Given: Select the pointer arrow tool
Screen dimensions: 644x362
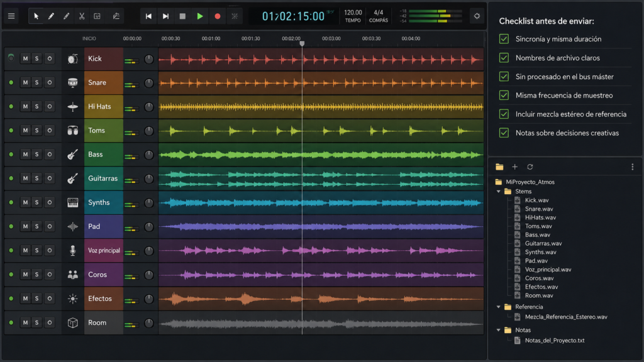Looking at the screenshot, I should pos(36,16).
